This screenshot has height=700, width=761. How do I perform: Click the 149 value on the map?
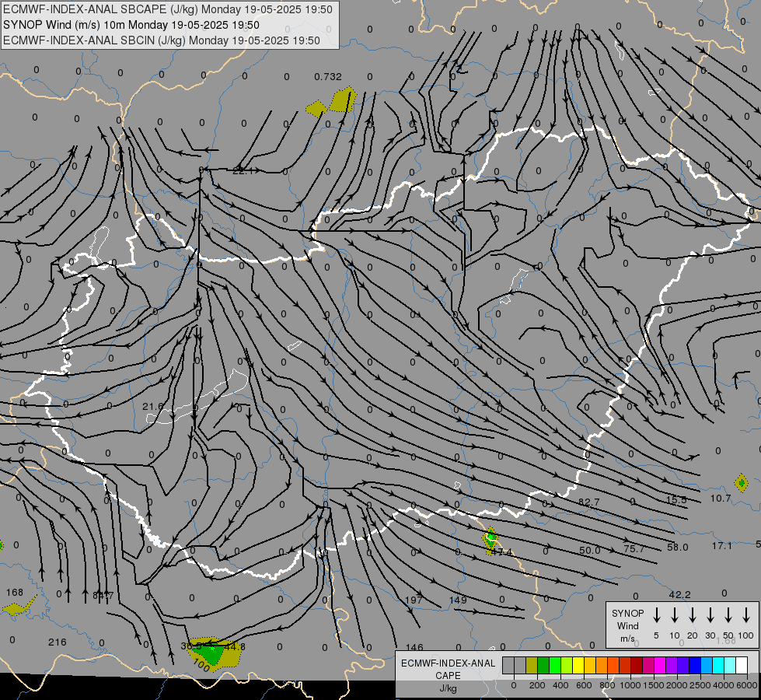click(x=458, y=600)
